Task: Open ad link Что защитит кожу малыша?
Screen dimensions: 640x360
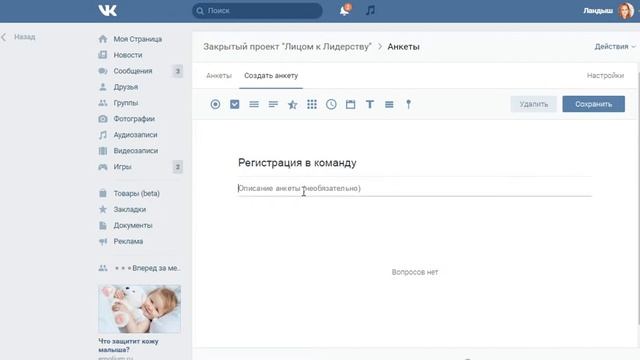Action: tap(128, 345)
